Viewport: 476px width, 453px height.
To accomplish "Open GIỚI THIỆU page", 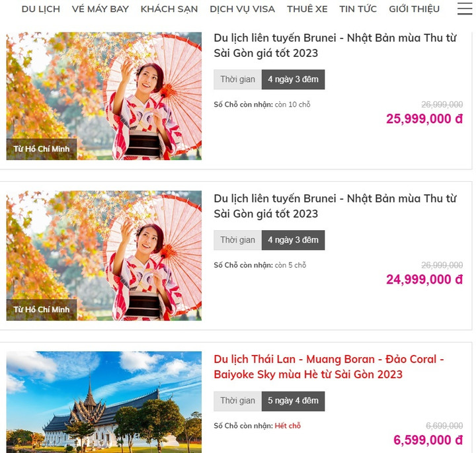I will point(414,9).
